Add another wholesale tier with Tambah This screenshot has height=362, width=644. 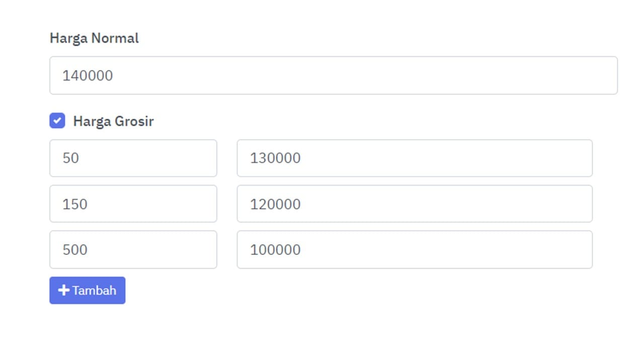(87, 290)
